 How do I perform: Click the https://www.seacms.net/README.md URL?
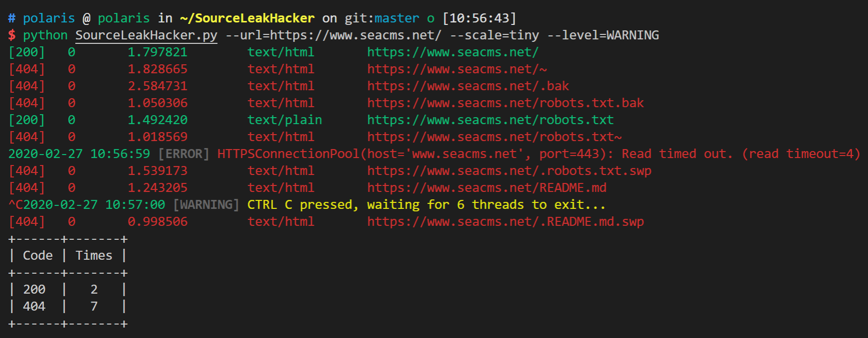click(487, 188)
